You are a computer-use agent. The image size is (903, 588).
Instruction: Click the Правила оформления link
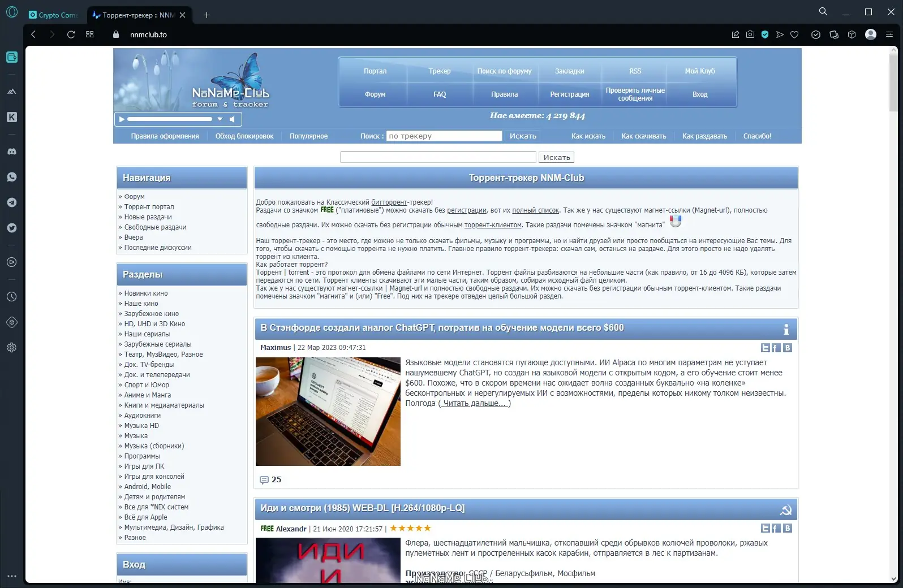[165, 136]
